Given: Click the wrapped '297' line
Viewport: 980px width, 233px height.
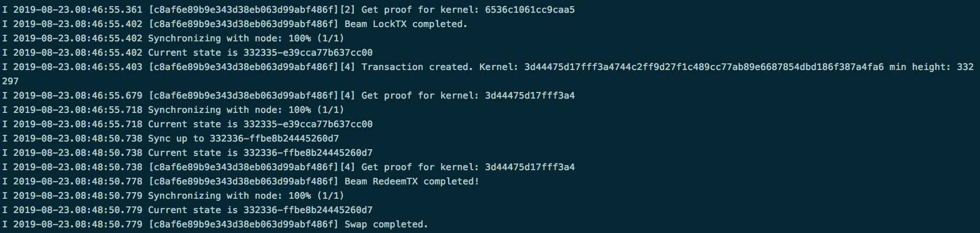Looking at the screenshot, I should click(10, 81).
